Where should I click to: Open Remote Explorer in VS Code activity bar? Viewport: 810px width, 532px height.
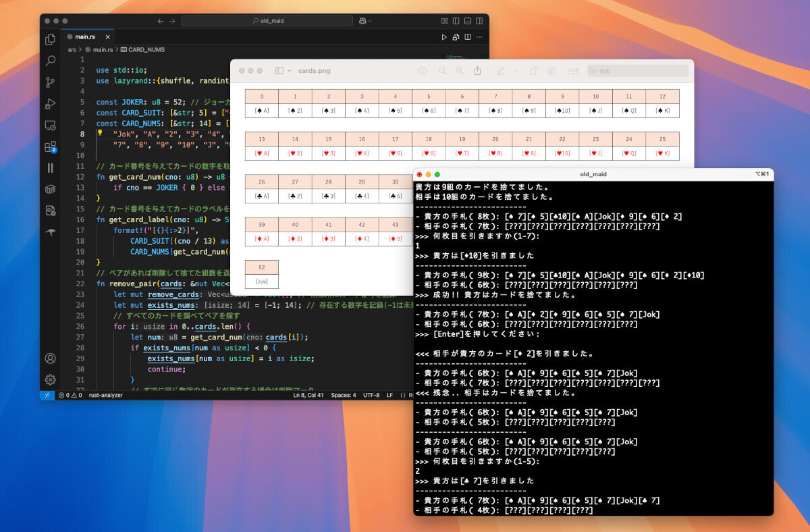click(x=51, y=125)
